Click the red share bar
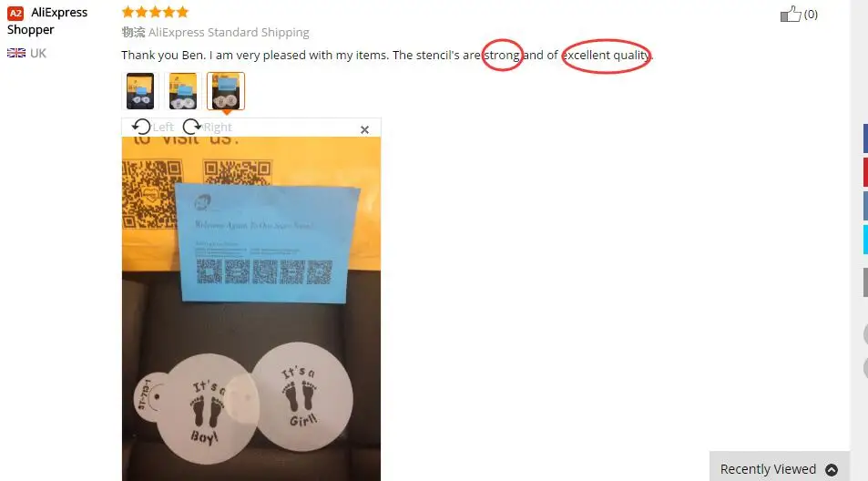The image size is (868, 481). click(865, 172)
